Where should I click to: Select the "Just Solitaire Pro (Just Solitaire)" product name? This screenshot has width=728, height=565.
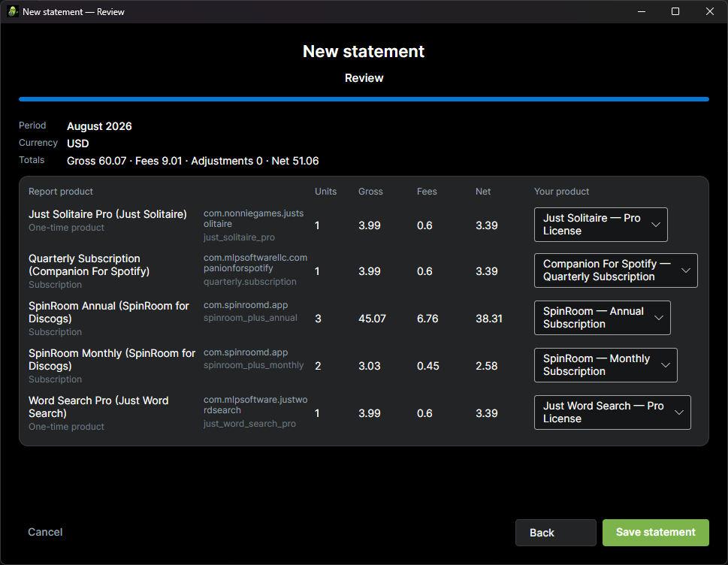coord(107,214)
